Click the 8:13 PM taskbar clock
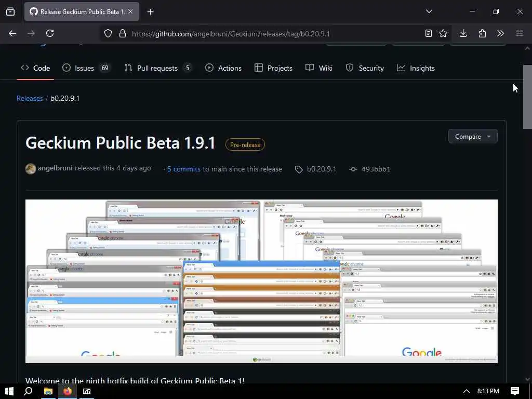 (x=488, y=391)
